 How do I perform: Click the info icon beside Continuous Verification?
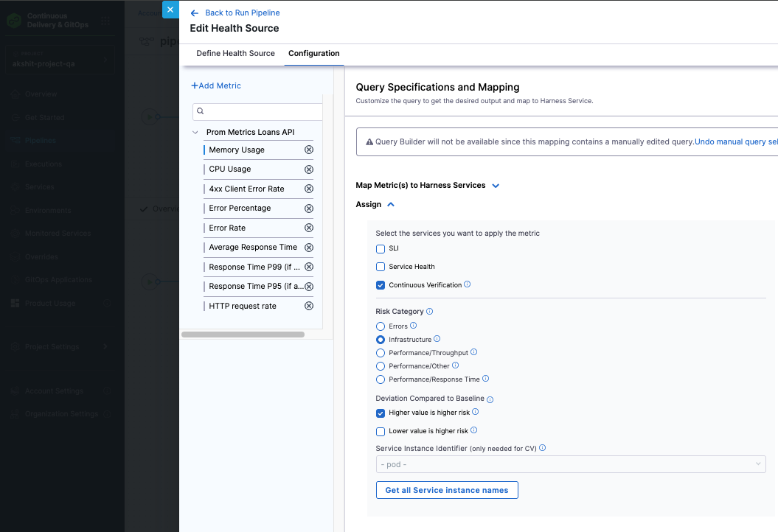468,284
